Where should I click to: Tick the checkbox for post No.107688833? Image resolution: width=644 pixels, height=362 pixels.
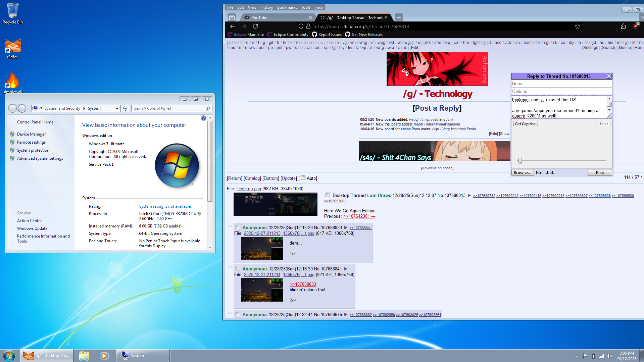tap(238, 227)
